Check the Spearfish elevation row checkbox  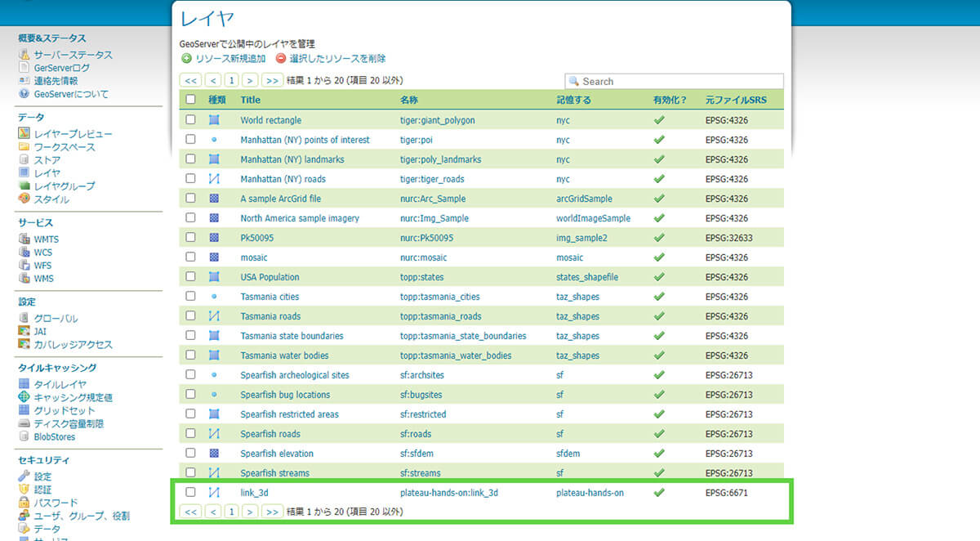pos(191,453)
